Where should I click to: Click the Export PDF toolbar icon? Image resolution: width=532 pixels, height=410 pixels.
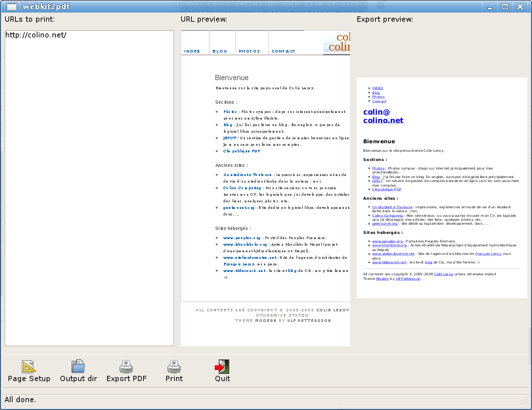(x=126, y=371)
